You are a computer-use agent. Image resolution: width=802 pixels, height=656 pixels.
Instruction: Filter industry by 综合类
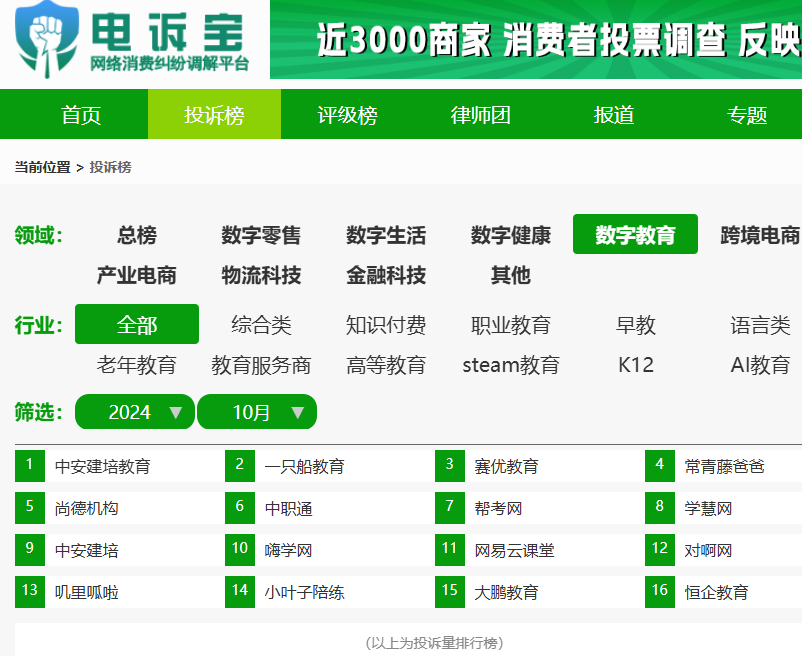click(x=261, y=325)
